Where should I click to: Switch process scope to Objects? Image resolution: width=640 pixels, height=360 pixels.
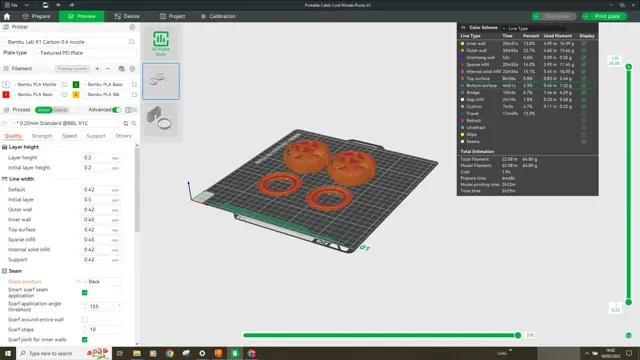pos(60,110)
